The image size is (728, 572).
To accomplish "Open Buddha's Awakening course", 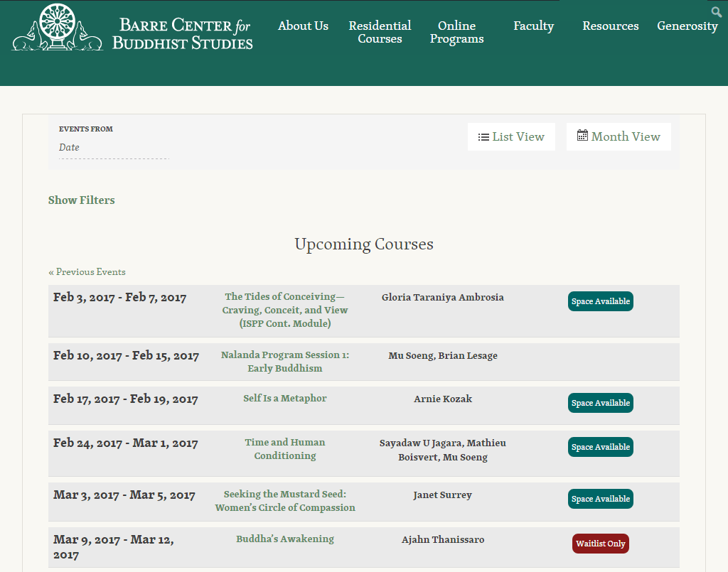I will pyautogui.click(x=285, y=539).
